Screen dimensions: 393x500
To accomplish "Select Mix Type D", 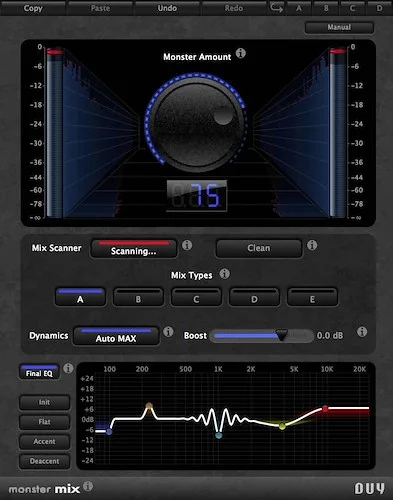I will [x=254, y=297].
